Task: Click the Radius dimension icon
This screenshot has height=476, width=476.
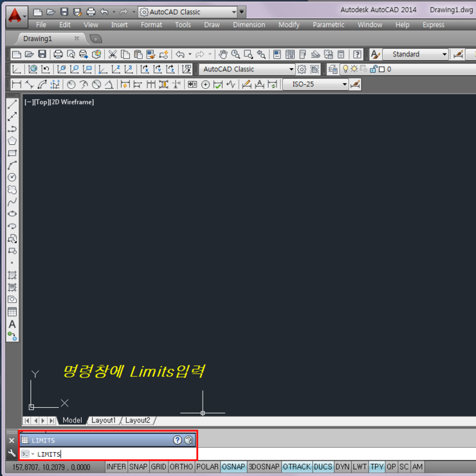Action: [71, 84]
